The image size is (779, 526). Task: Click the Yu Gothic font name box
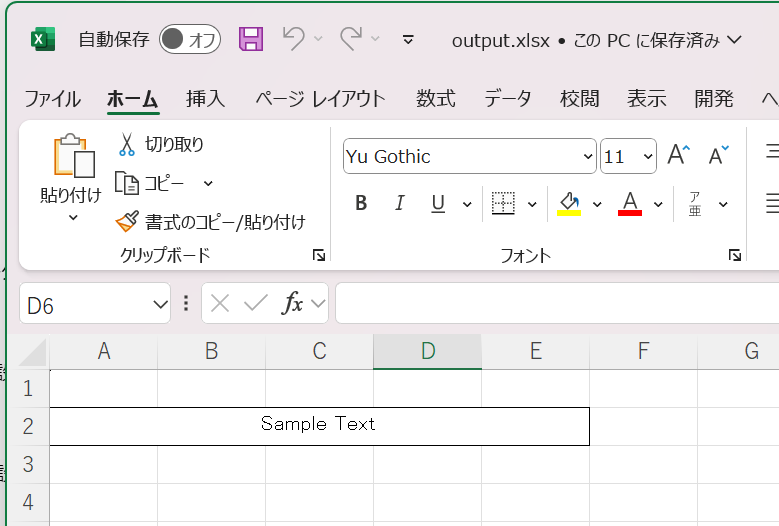click(462, 156)
